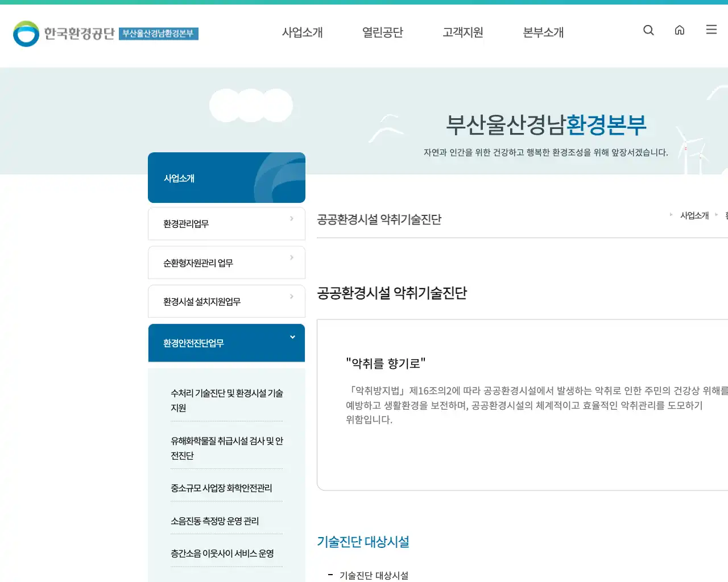Open the 고객지원 navigation menu
The height and width of the screenshot is (582, 728).
point(462,32)
